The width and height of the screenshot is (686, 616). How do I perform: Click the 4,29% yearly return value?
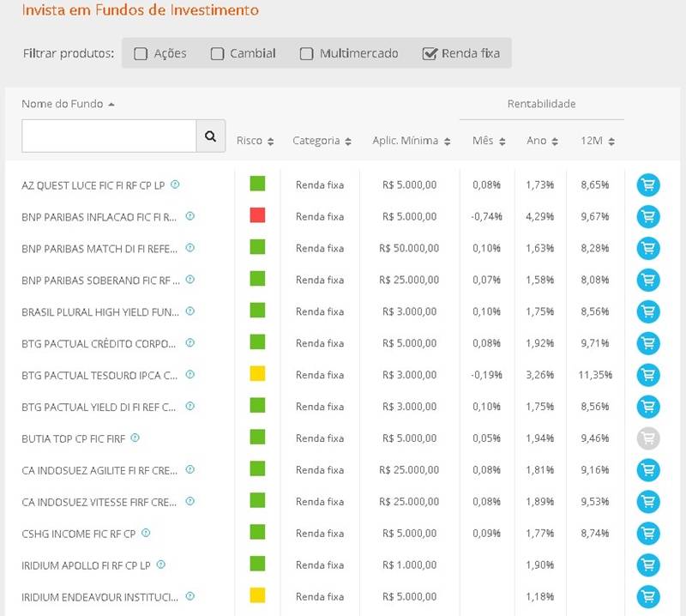(540, 216)
